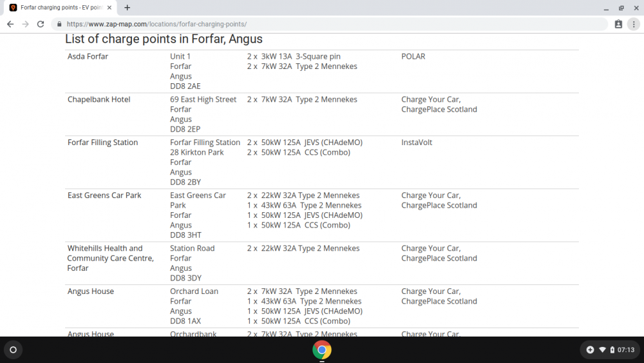This screenshot has width=644, height=363.
Task: Click 'East Greens Car Park' name cell
Action: pos(104,195)
